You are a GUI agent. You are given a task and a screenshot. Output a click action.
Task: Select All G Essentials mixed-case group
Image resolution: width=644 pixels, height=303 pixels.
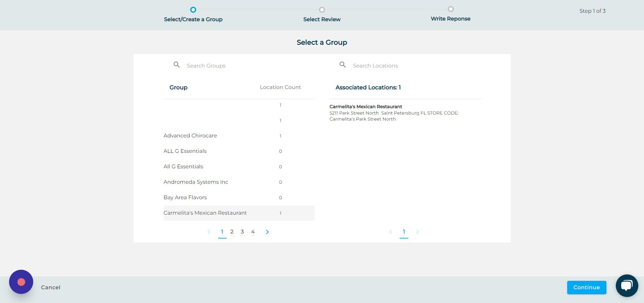tap(239, 167)
